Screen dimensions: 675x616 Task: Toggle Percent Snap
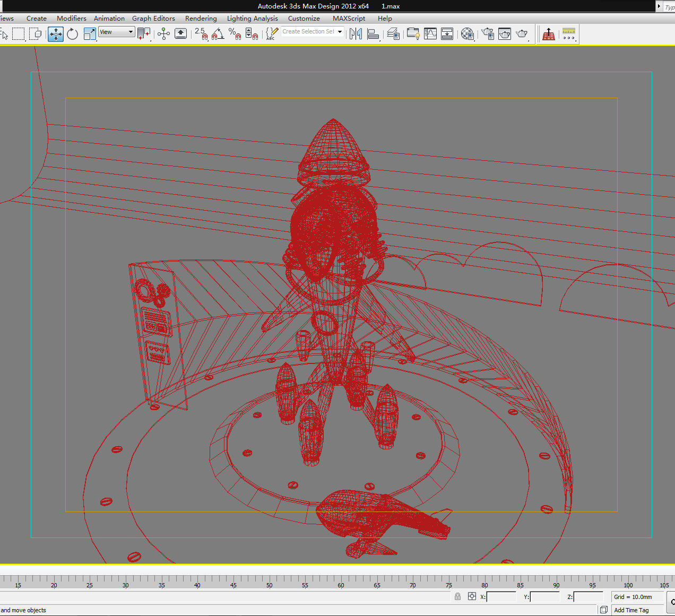click(235, 34)
